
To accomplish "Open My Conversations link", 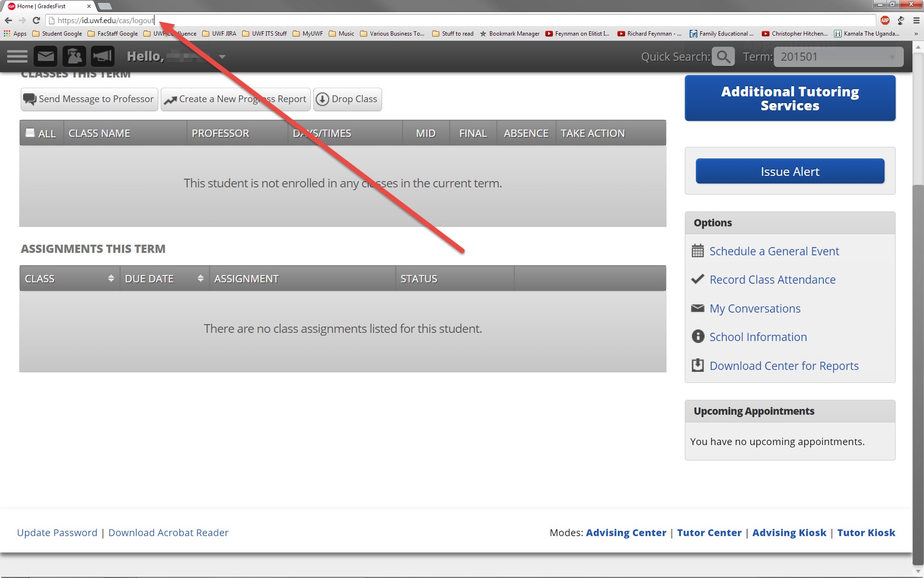I will 755,308.
